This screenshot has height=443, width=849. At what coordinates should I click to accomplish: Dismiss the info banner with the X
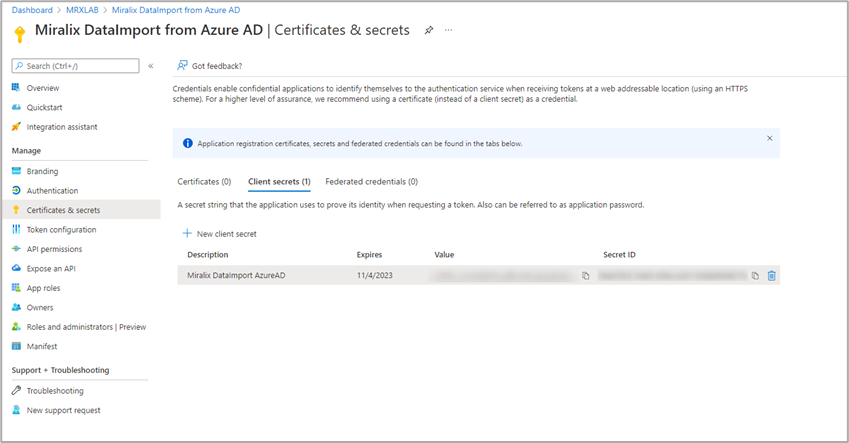(769, 139)
